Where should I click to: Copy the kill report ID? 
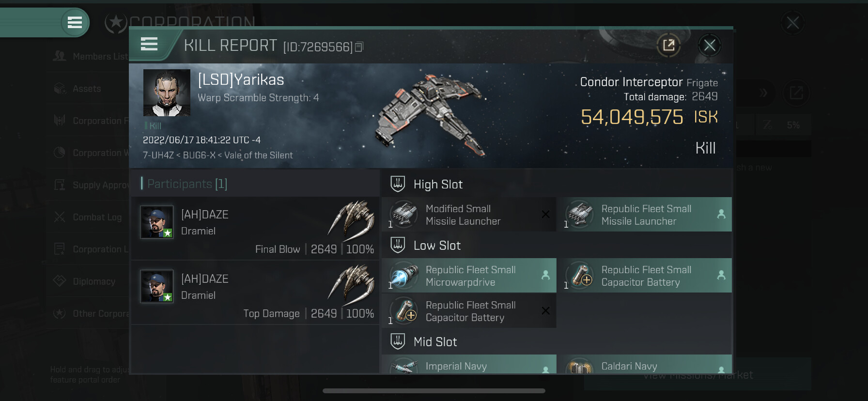(x=359, y=47)
